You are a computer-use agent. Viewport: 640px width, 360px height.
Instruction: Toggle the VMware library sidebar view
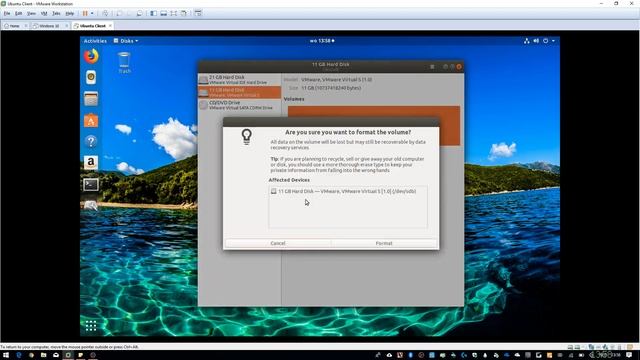tap(153, 13)
